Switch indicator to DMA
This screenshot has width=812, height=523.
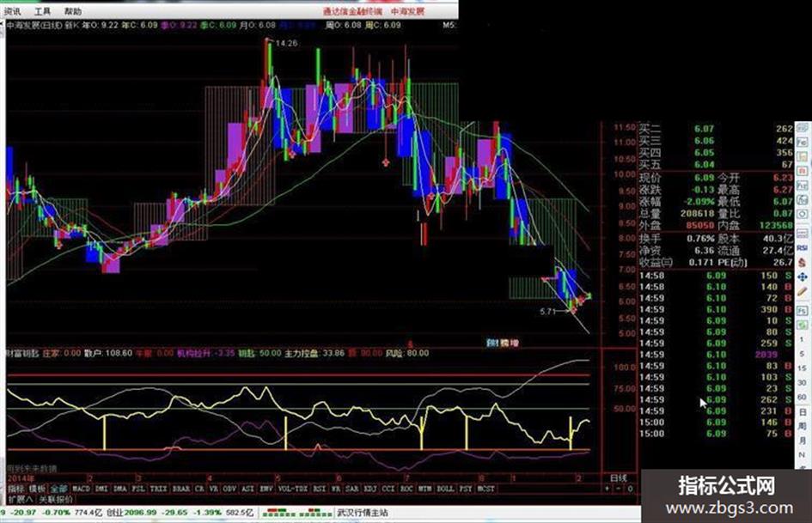tap(120, 489)
